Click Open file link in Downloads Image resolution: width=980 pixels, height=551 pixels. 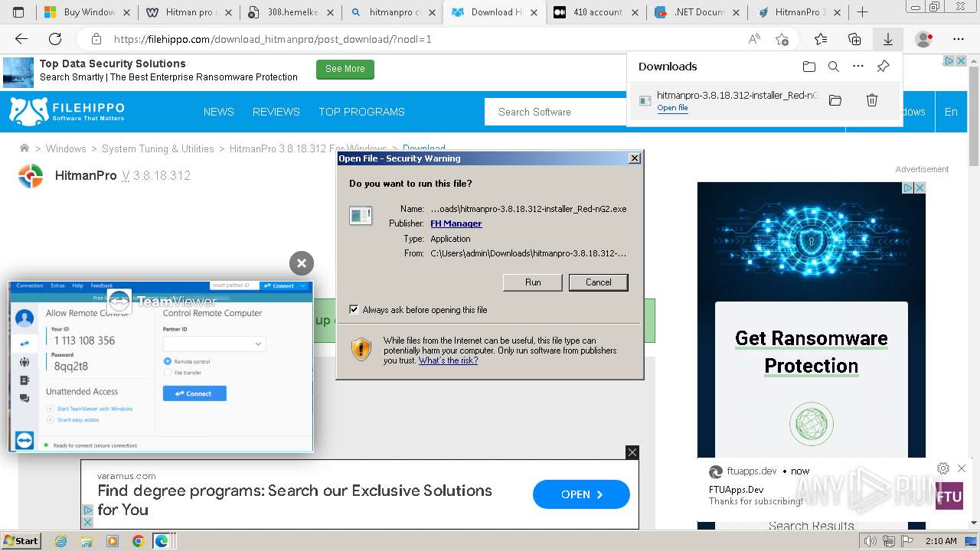(x=672, y=108)
